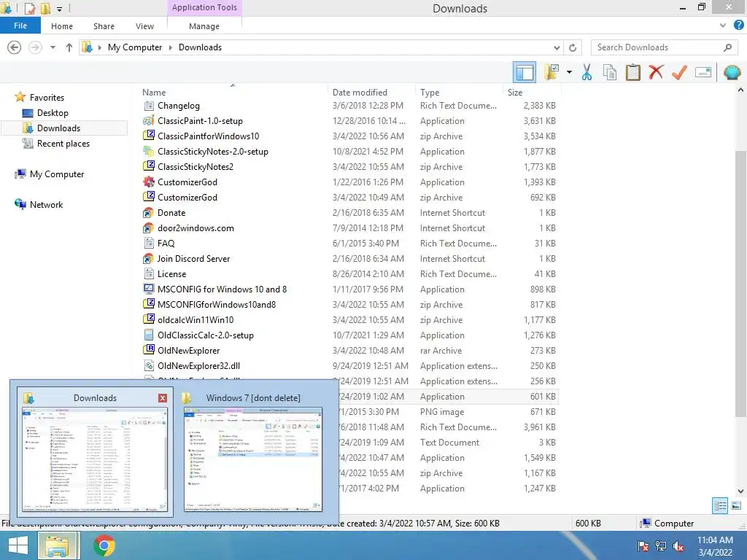The width and height of the screenshot is (747, 560).
Task: Select Join Discord Server shortcut icon
Action: [149, 259]
